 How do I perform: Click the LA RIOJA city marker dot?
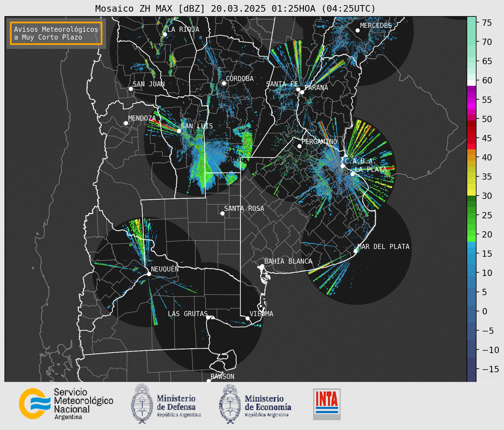[165, 34]
